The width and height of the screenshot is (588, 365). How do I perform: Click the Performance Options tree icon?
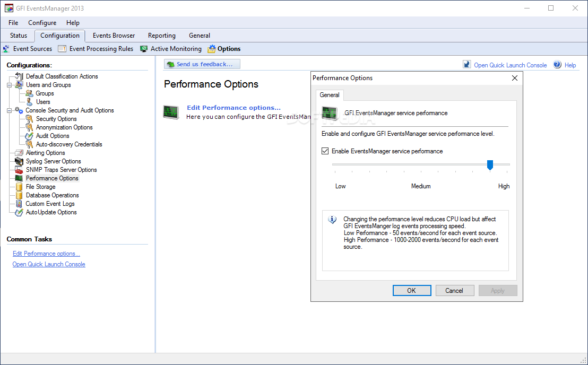(19, 178)
